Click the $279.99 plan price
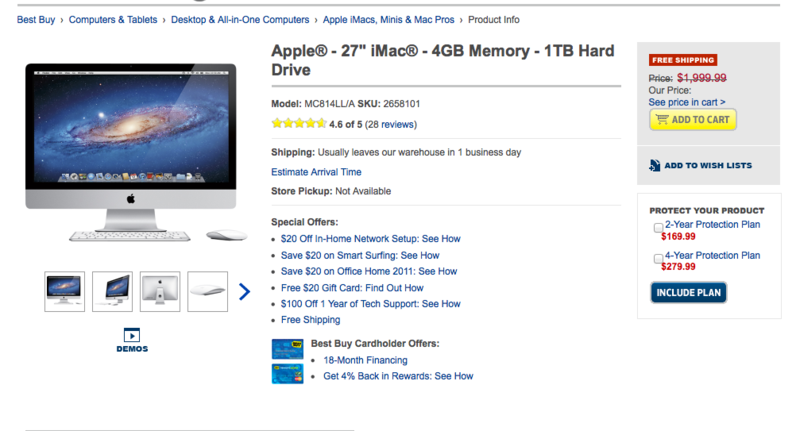The image size is (800, 431). (x=678, y=267)
